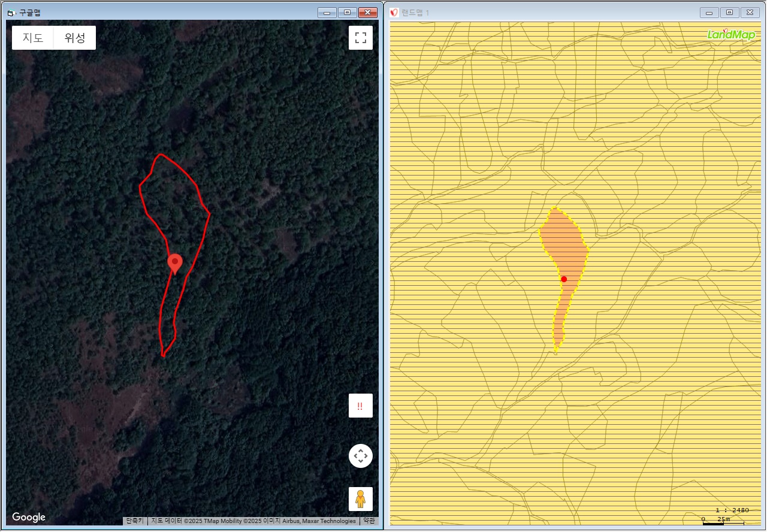The image size is (767, 532).
Task: Click the red location pin marker
Action: 174,263
